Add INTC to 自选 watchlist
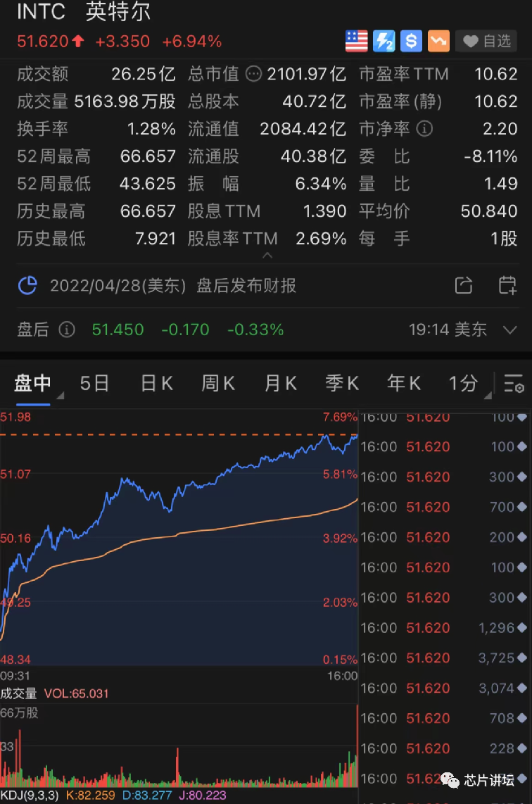Viewport: 532px width, 804px height. point(486,41)
